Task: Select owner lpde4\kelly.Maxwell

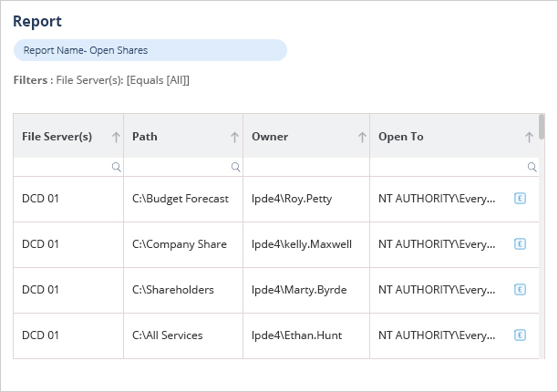Action: pos(302,244)
